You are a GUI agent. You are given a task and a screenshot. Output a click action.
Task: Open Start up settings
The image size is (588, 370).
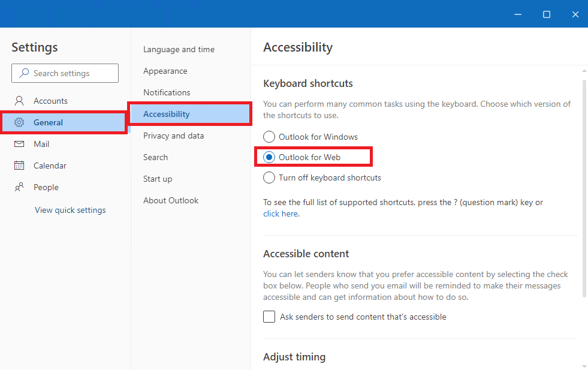[158, 179]
